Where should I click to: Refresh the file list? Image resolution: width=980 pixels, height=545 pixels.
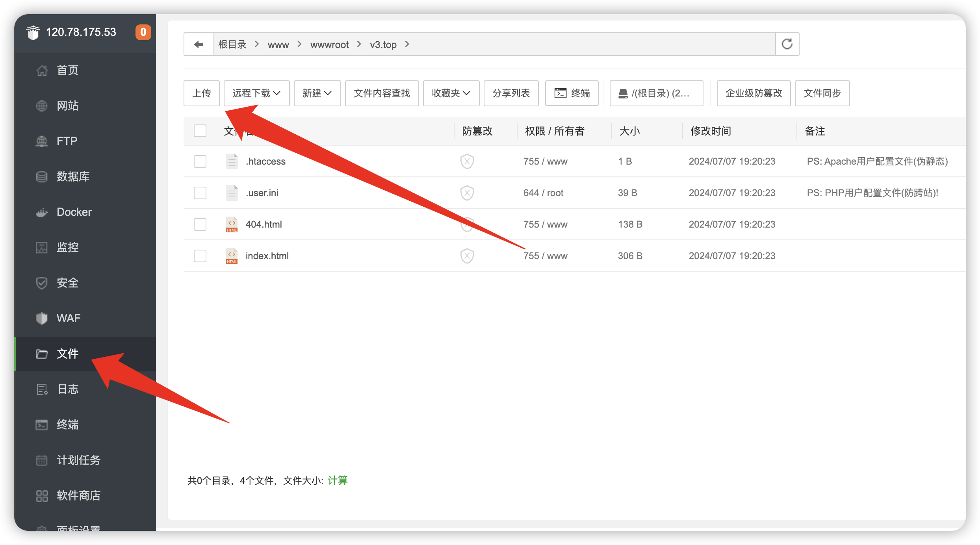[x=787, y=44]
